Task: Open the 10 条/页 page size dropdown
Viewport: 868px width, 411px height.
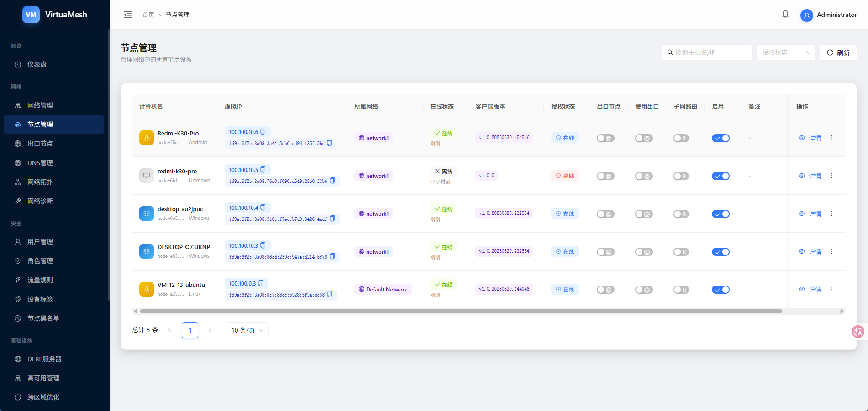Action: coord(247,330)
